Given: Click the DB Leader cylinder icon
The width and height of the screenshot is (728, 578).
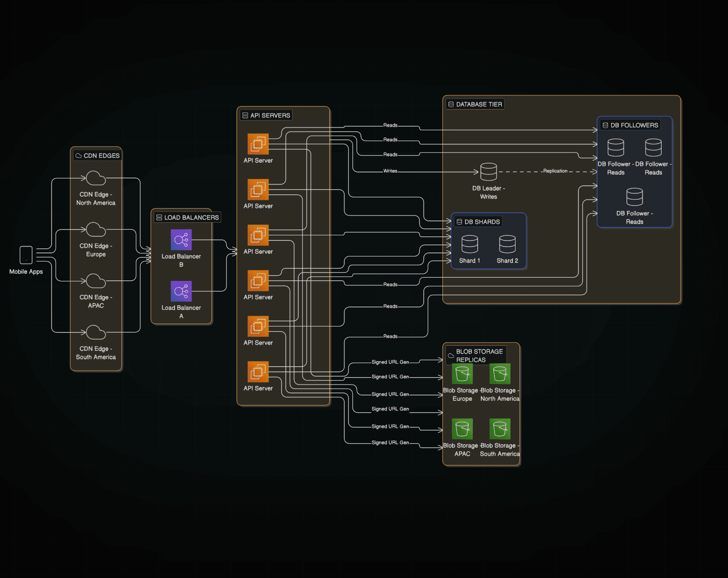Looking at the screenshot, I should click(x=488, y=172).
